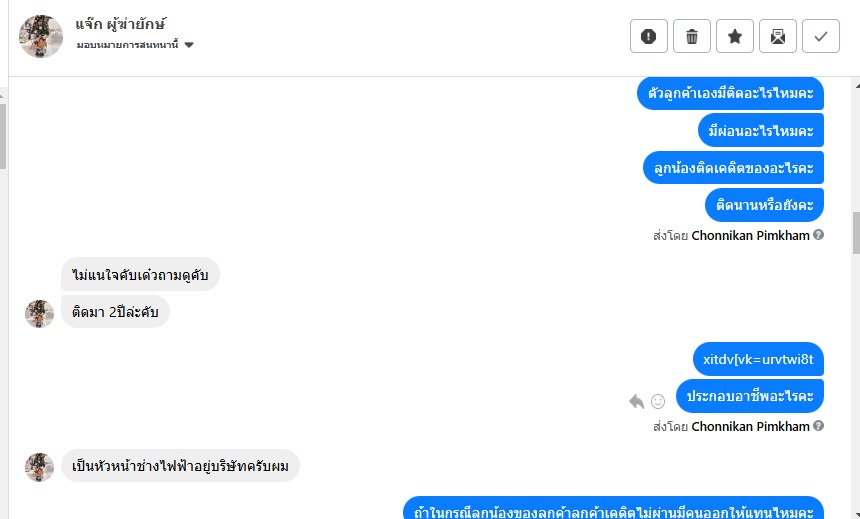Image resolution: width=860 pixels, height=519 pixels.
Task: Reply to 'ประกอบอาชีพอะไรคะ' with arrow icon
Action: 636,402
